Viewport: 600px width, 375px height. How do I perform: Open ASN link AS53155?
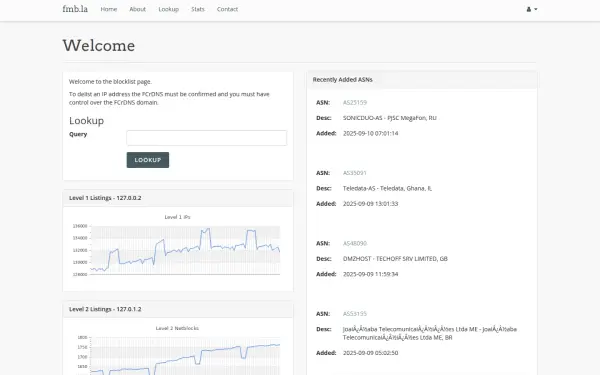click(355, 314)
